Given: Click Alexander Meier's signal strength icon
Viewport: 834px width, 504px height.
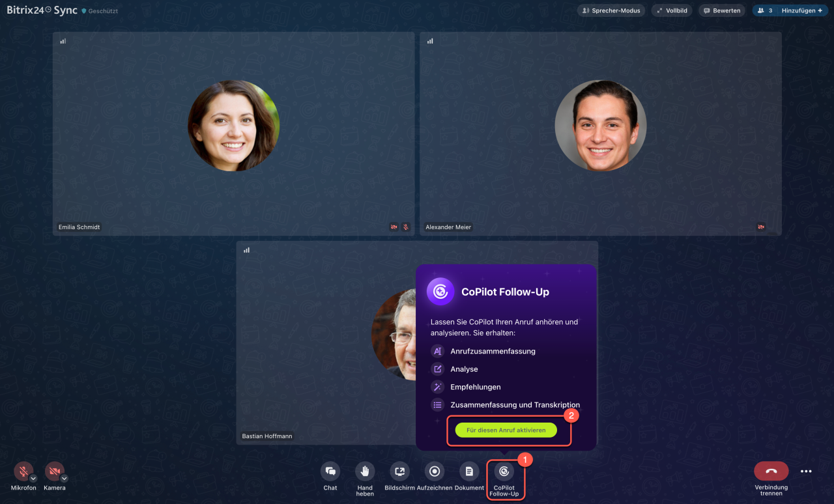Looking at the screenshot, I should pyautogui.click(x=430, y=41).
